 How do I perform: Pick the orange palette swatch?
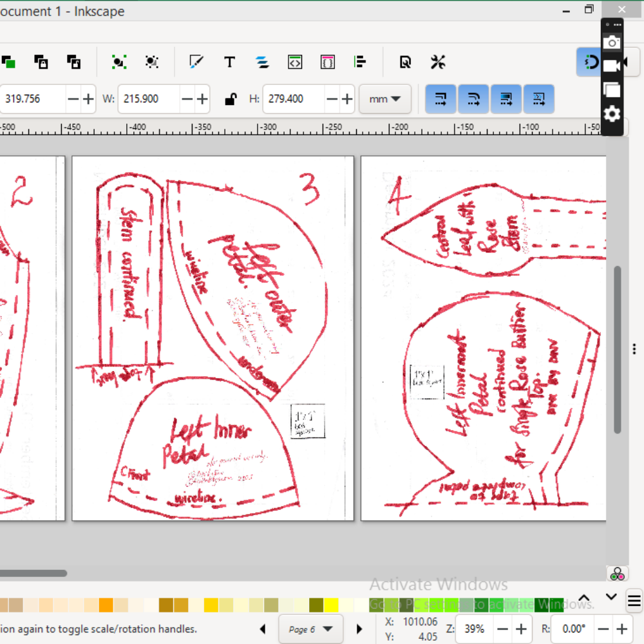pyautogui.click(x=106, y=605)
